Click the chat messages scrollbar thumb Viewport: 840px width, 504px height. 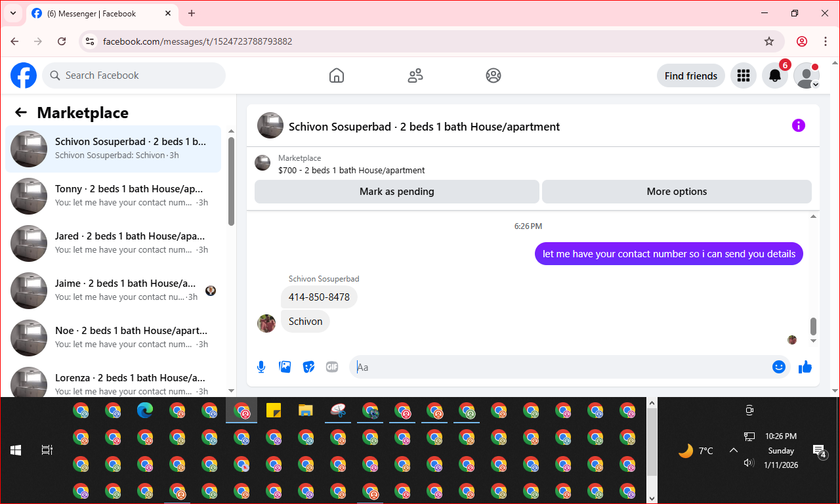pyautogui.click(x=814, y=325)
